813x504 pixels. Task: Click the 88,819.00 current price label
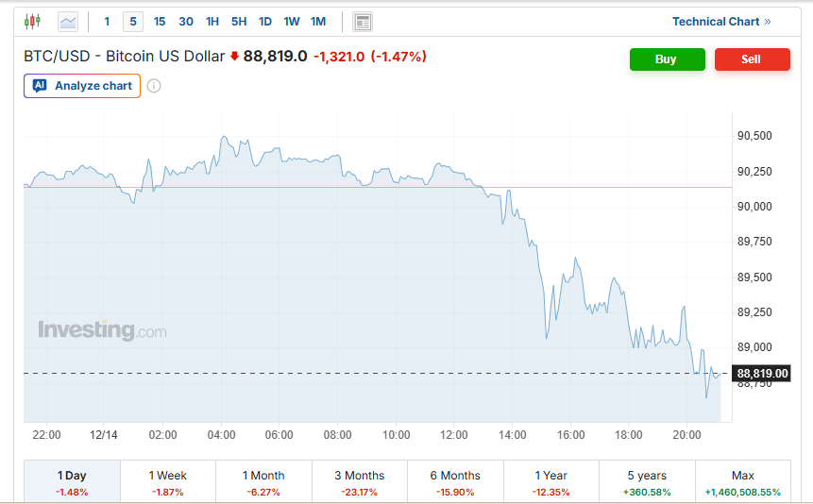coord(762,374)
